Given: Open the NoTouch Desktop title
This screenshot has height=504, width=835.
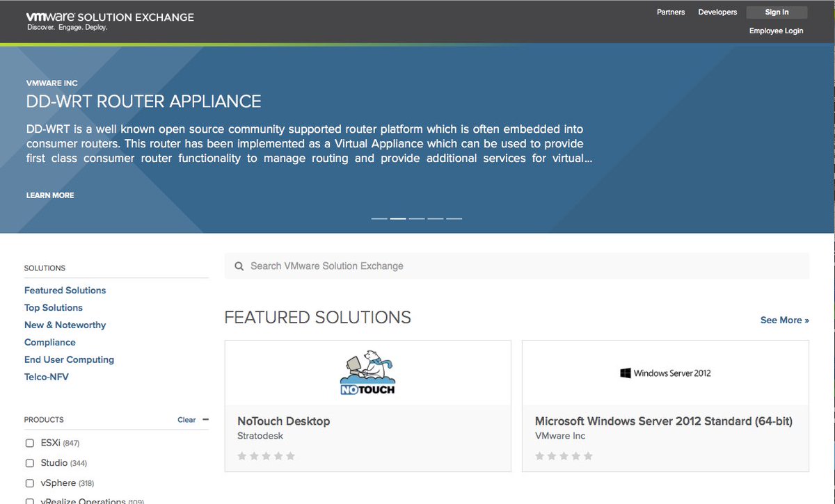Looking at the screenshot, I should pos(284,421).
